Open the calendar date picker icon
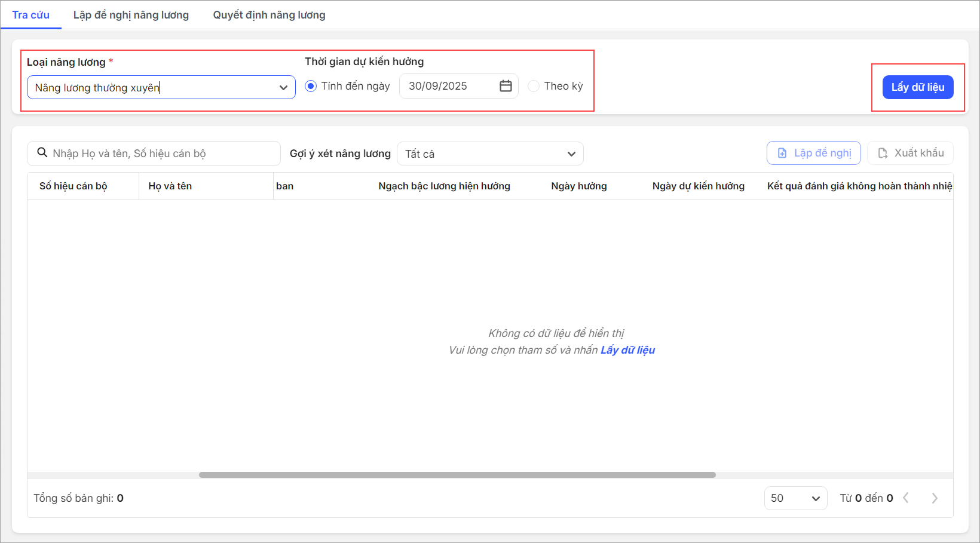The height and width of the screenshot is (543, 980). point(506,86)
